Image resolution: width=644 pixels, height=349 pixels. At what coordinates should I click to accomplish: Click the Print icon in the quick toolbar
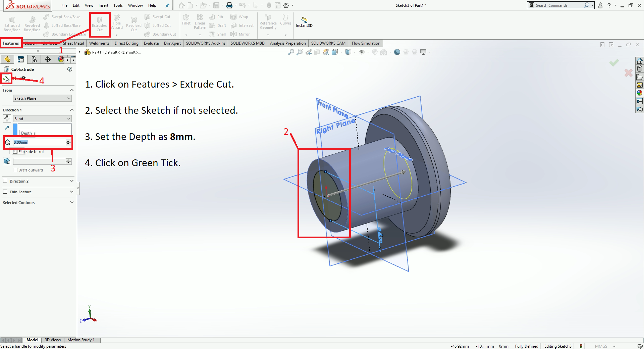coord(229,5)
